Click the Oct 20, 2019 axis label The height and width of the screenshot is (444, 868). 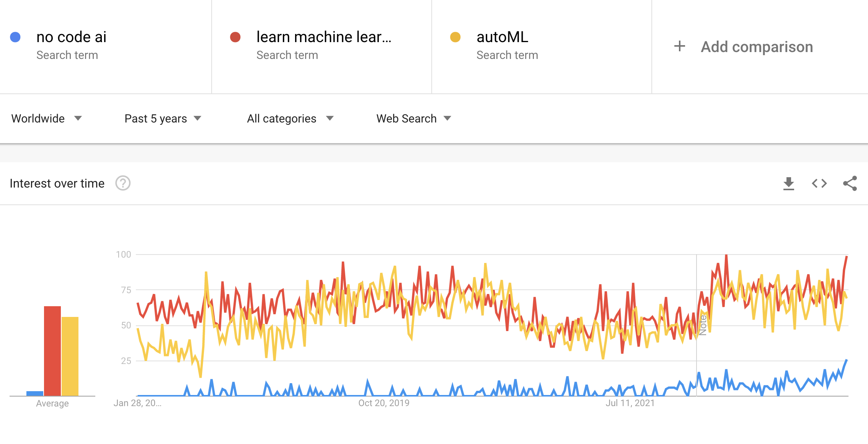383,403
